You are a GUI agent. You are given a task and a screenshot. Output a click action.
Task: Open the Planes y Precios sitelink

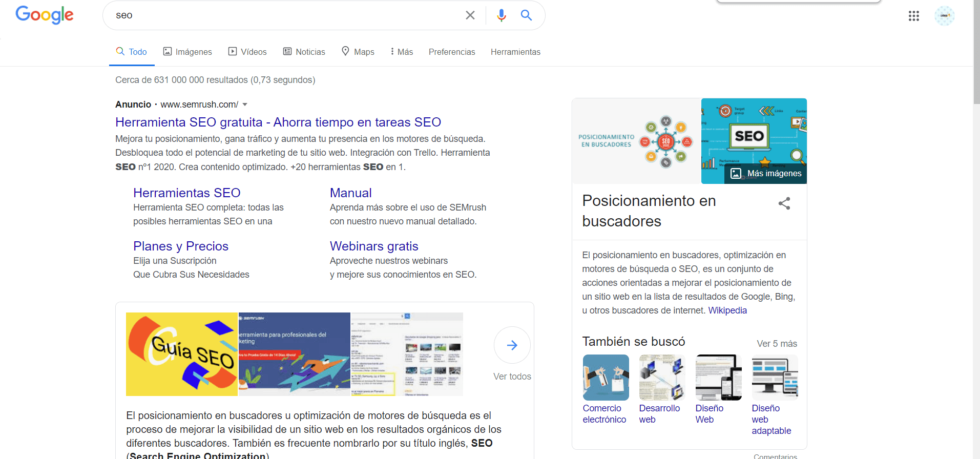coord(181,246)
